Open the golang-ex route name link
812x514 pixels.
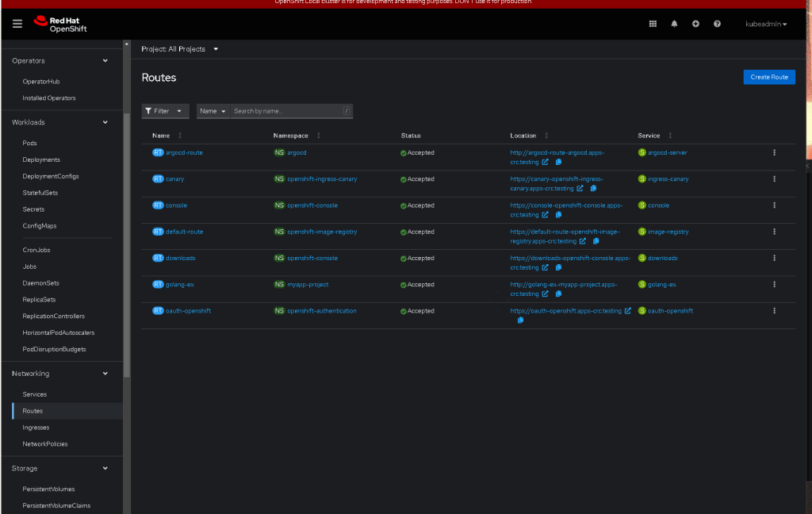point(180,285)
